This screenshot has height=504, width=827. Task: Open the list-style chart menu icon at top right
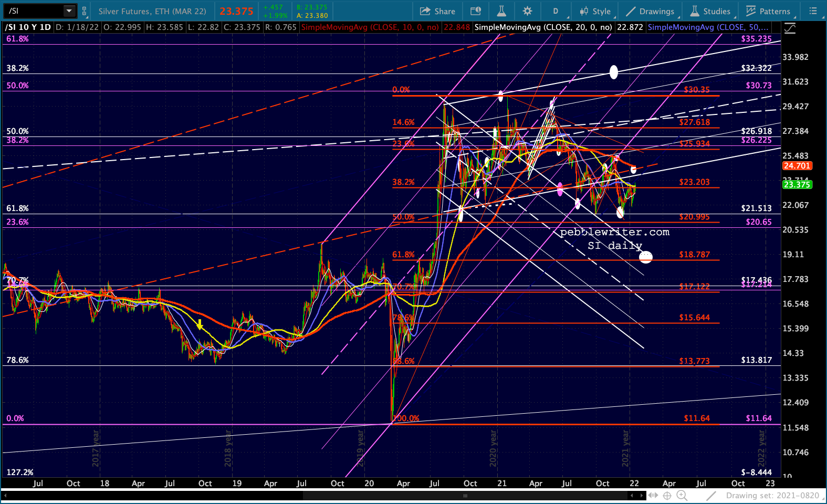click(x=813, y=11)
